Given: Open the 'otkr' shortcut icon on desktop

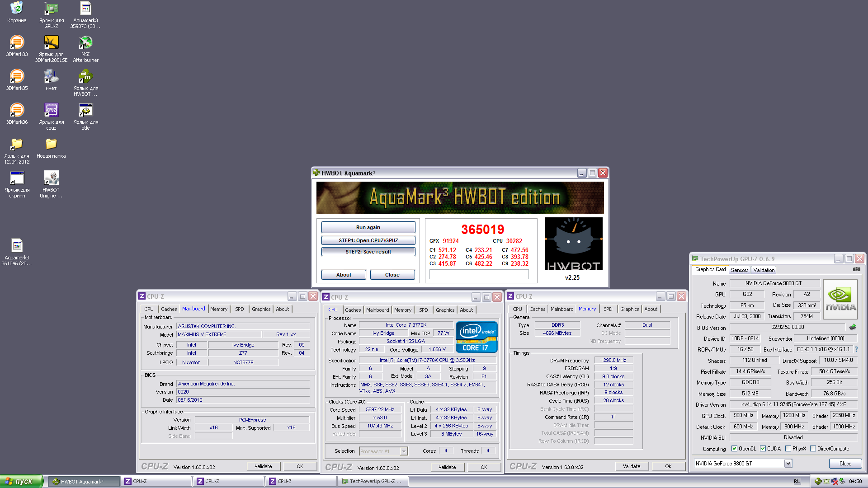Looking at the screenshot, I should pyautogui.click(x=85, y=117).
